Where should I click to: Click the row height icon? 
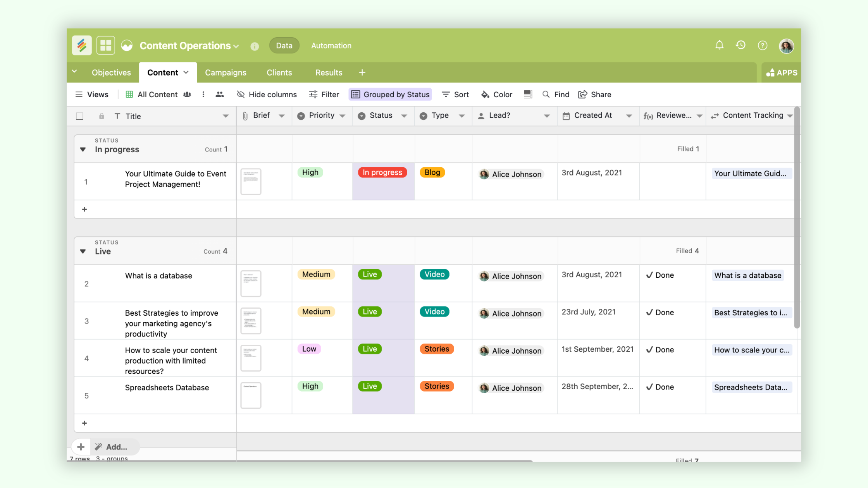[527, 94]
